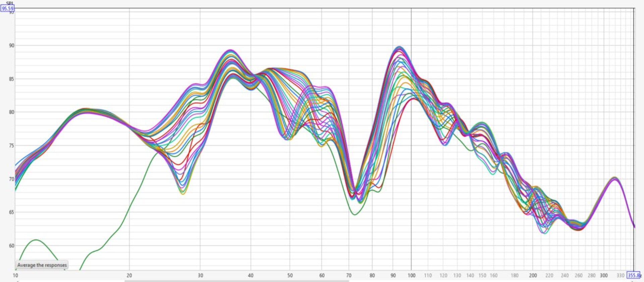Click the 60 dB label on the SPL axis
Viewport: 644px width, 282px height.
[12, 246]
